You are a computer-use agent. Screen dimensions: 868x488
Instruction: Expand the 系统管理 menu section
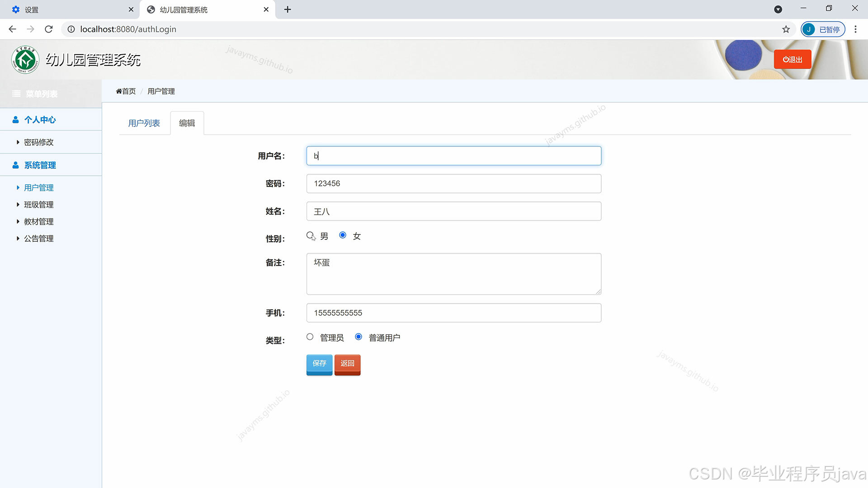(x=51, y=165)
